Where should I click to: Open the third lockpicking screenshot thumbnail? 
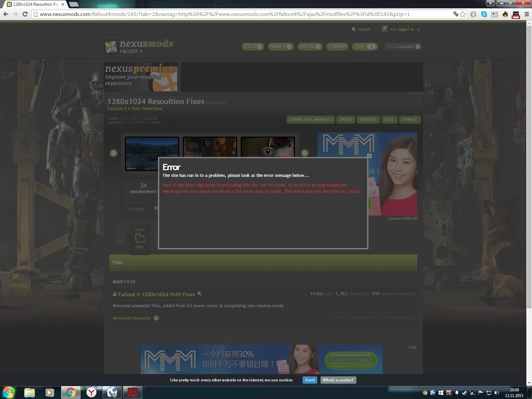coord(268,147)
